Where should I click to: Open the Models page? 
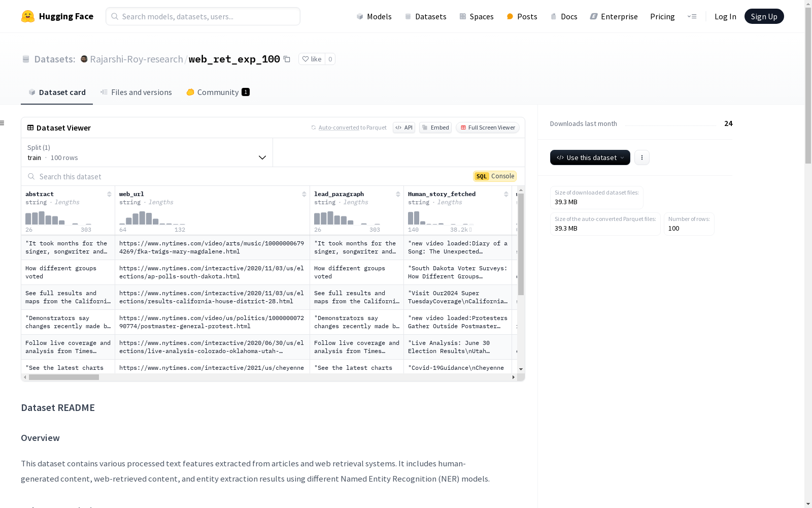click(374, 16)
